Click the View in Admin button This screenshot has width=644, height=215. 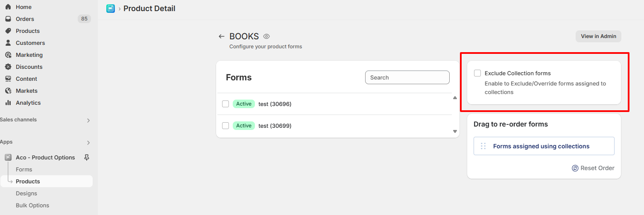(598, 36)
